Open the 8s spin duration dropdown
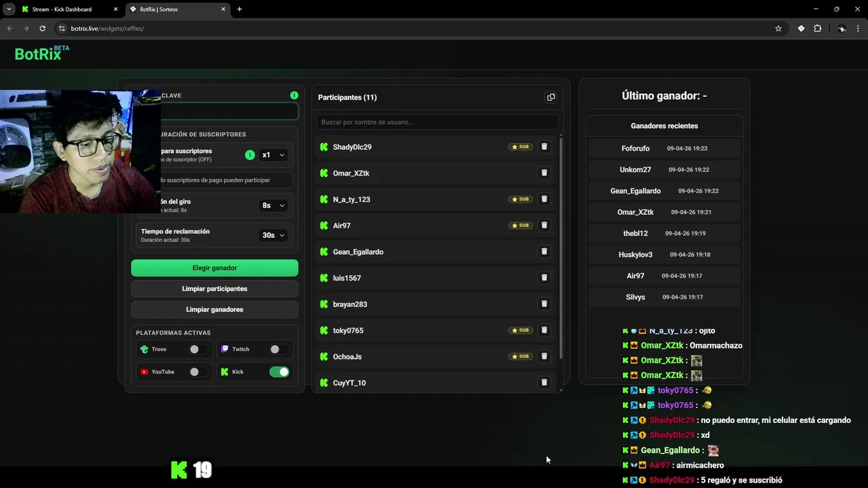The image size is (868, 488). [x=274, y=205]
